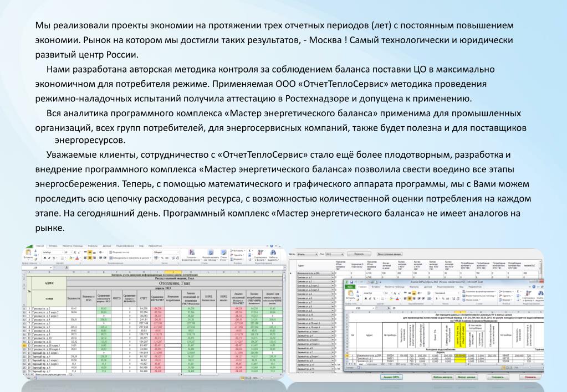Click Ввод статичных данных button
The width and height of the screenshot is (567, 392).
click(x=390, y=254)
